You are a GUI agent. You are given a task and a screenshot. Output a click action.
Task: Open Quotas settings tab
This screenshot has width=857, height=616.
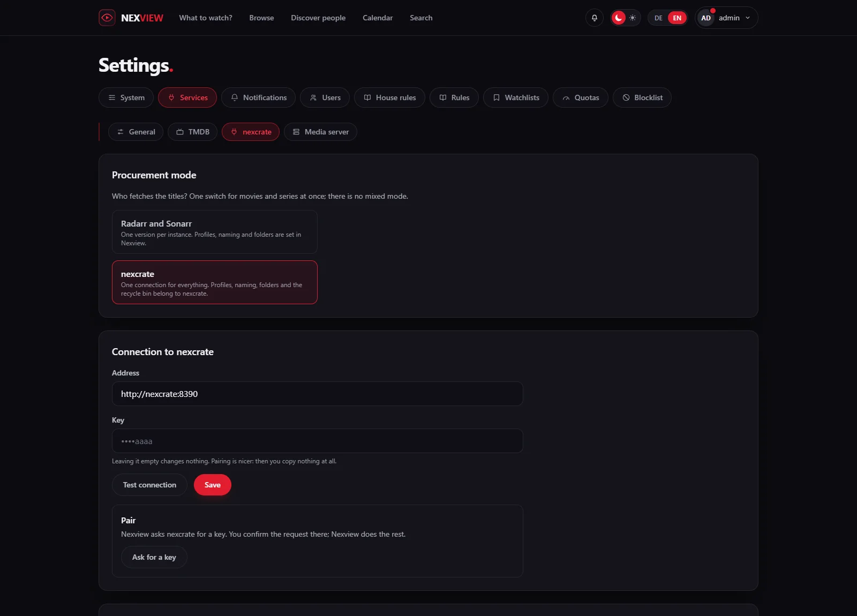581,97
